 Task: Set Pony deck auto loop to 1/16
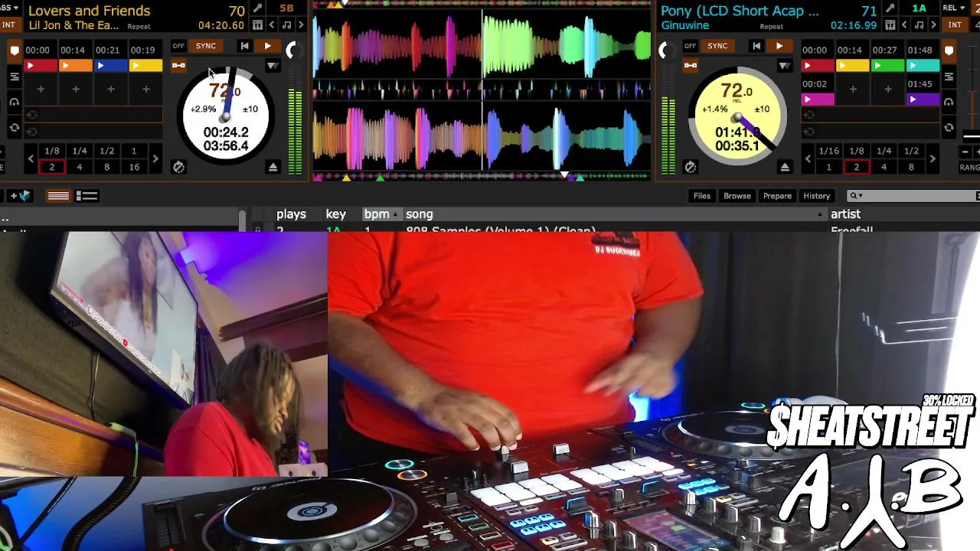[828, 151]
